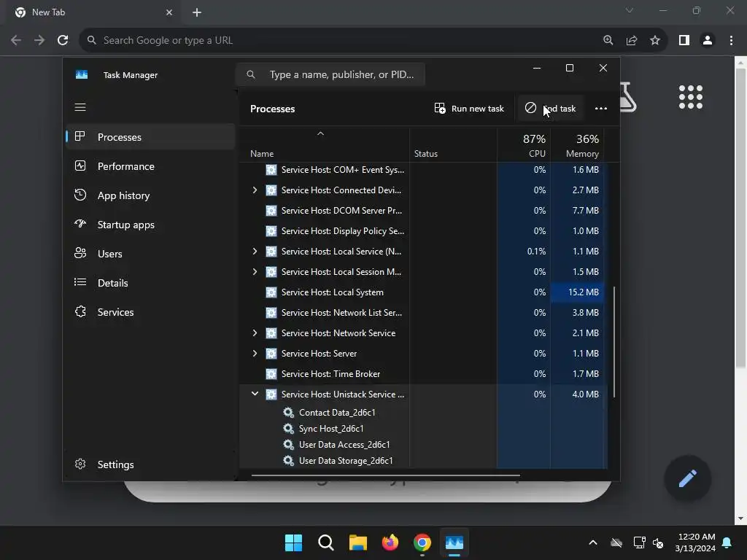The width and height of the screenshot is (747, 560).
Task: Open the three-dot more options menu
Action: pos(601,109)
